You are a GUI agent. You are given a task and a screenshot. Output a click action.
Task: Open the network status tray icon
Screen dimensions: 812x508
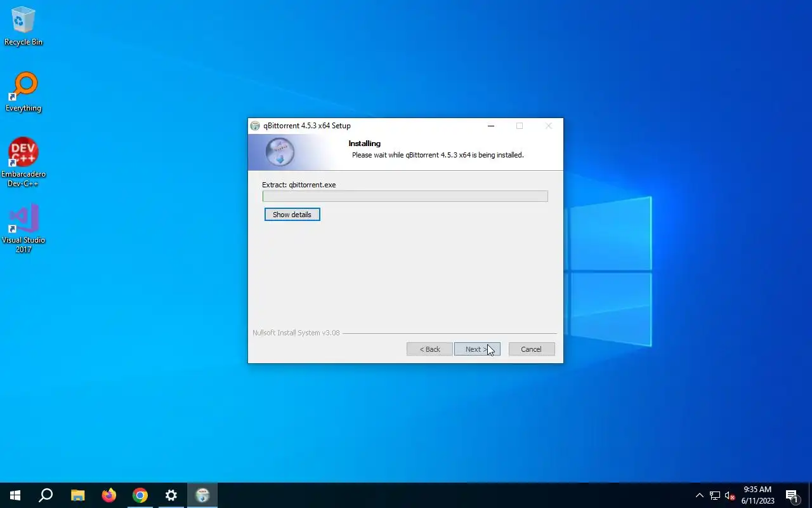point(715,495)
